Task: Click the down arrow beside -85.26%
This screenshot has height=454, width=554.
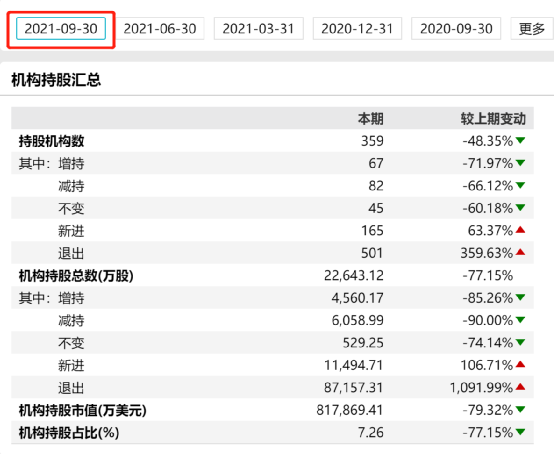Action: coord(520,297)
